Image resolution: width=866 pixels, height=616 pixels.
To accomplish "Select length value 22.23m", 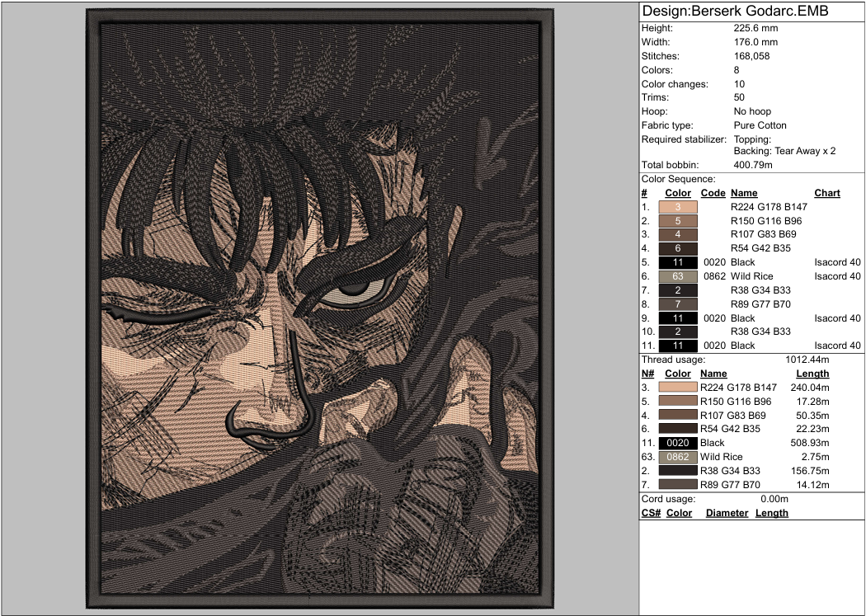I will tap(812, 429).
